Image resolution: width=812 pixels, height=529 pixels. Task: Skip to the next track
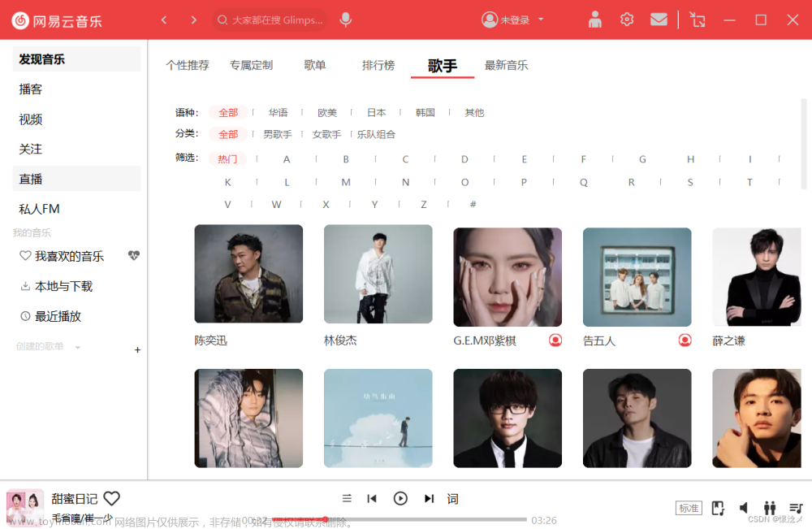coord(429,498)
